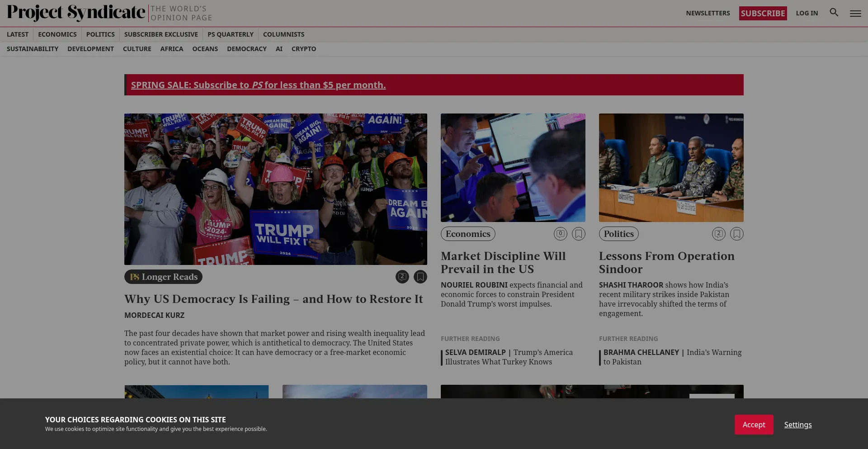This screenshot has height=449, width=868.
Task: Click the democracy article summary paragraph
Action: coord(275,347)
